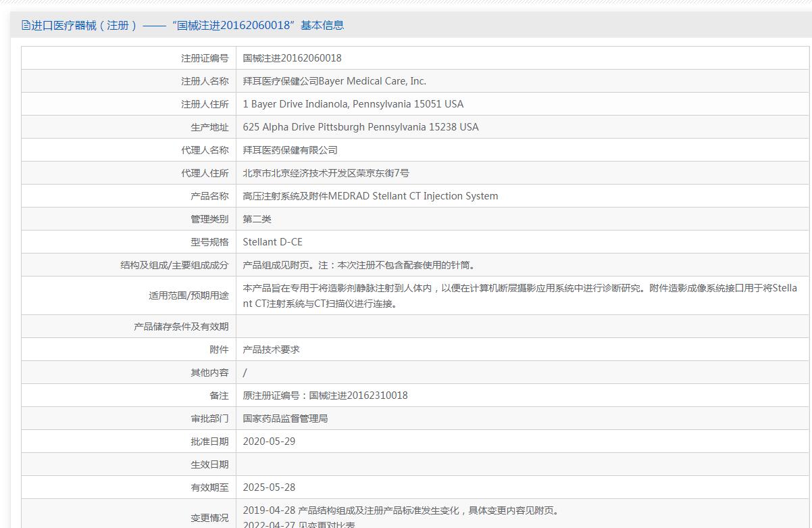The width and height of the screenshot is (812, 528).
Task: Click the label 附件
Action: (x=219, y=350)
